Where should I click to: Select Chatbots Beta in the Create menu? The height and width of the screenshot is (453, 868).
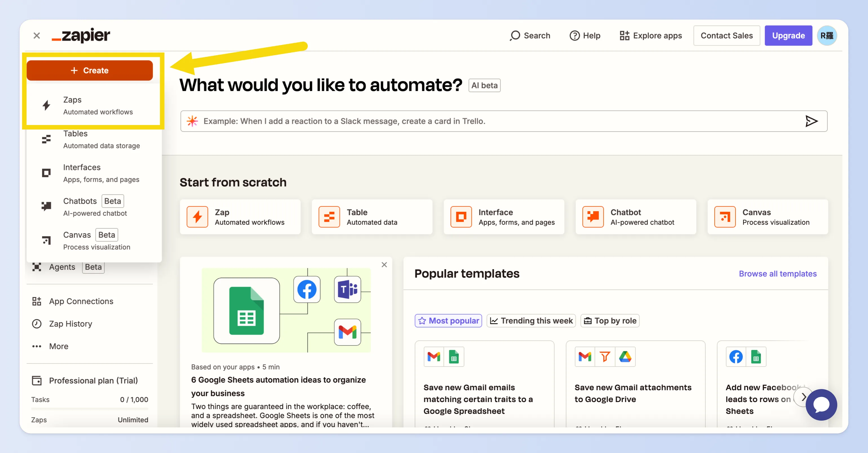coord(94,207)
